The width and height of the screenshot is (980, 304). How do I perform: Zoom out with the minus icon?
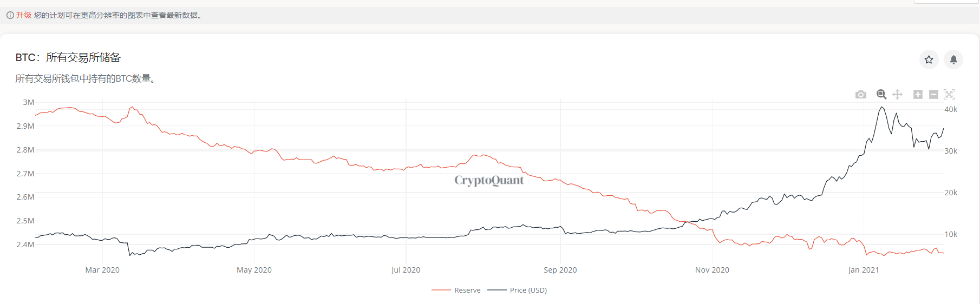pyautogui.click(x=933, y=95)
